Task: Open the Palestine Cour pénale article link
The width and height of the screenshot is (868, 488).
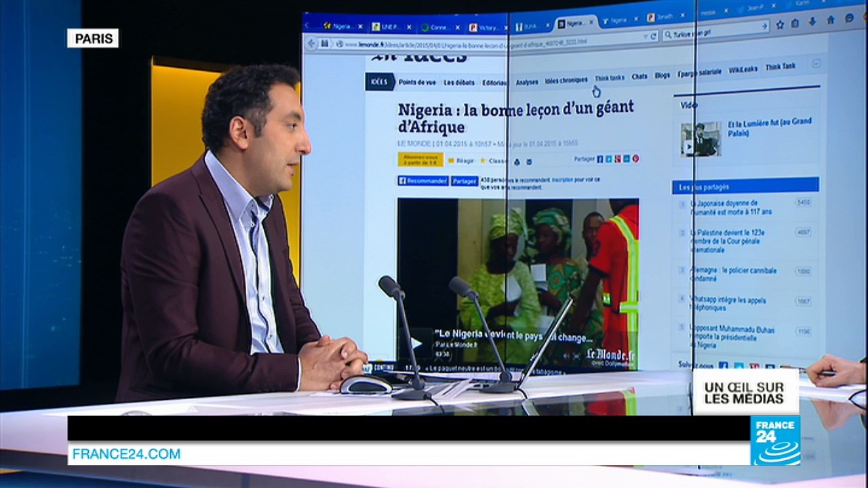Action: click(728, 241)
